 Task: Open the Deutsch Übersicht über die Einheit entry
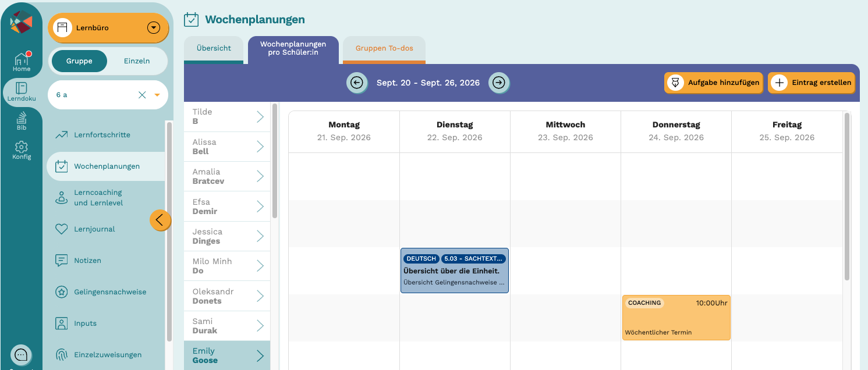[455, 271]
